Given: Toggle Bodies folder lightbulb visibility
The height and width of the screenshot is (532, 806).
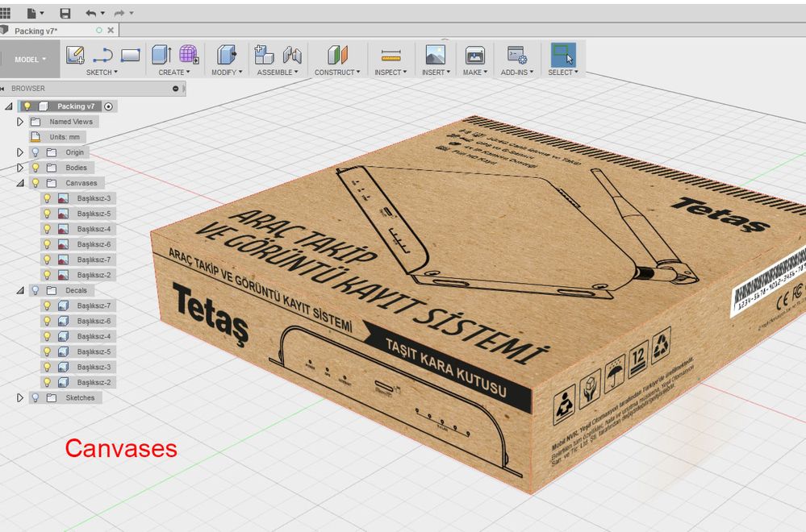Looking at the screenshot, I should (x=35, y=168).
